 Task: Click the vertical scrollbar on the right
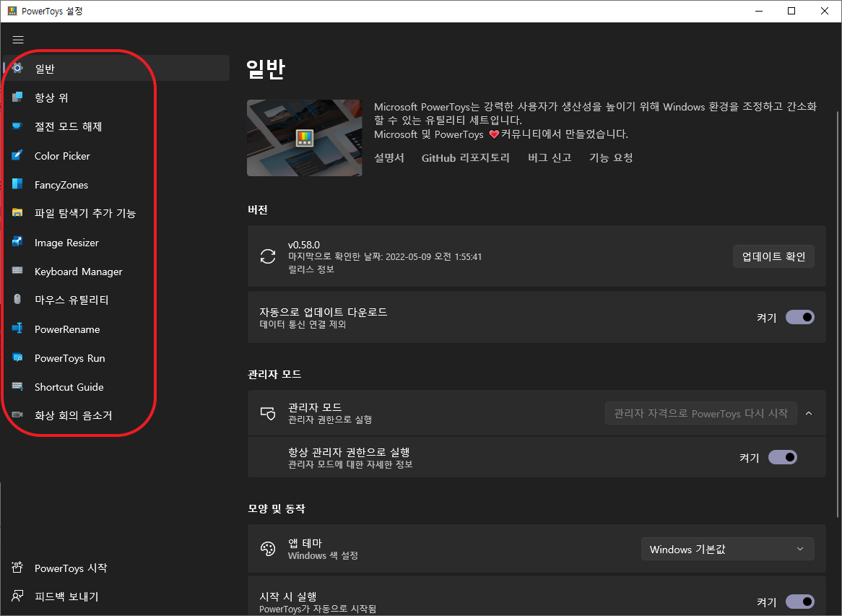(837, 314)
